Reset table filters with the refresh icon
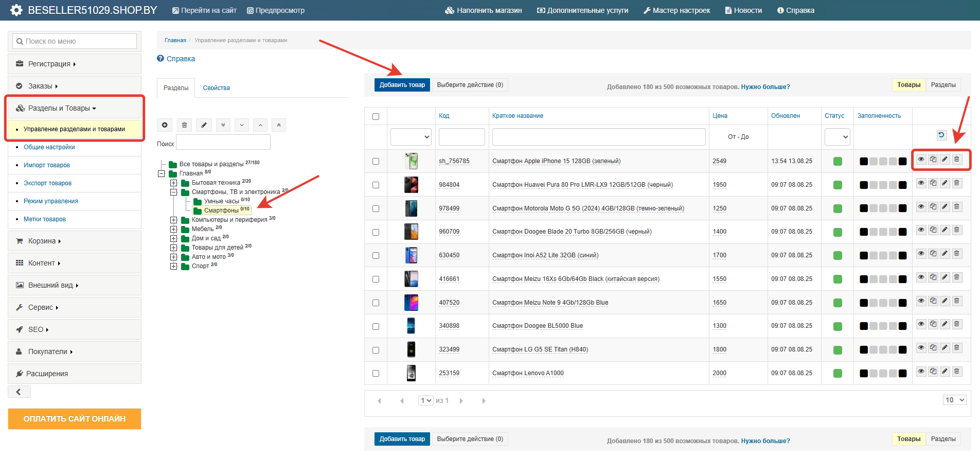 pos(941,135)
